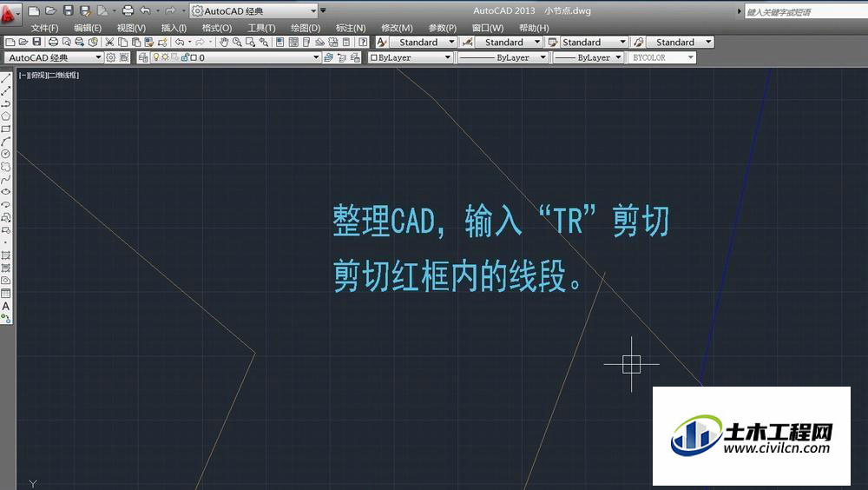The height and width of the screenshot is (490, 868).
Task: Click the viewport [-] control label
Action: click(x=23, y=76)
